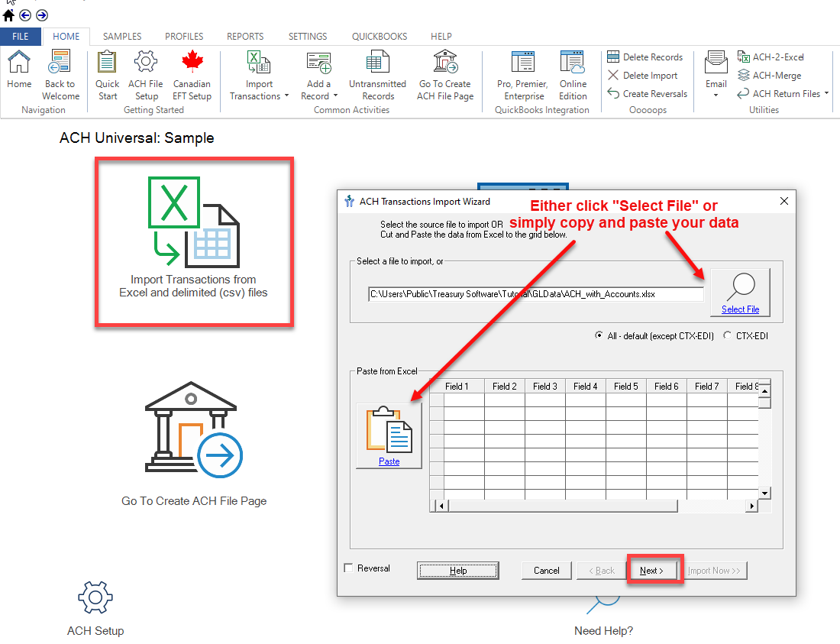Click the Field 1 column header
Image resolution: width=840 pixels, height=644 pixels.
457,387
